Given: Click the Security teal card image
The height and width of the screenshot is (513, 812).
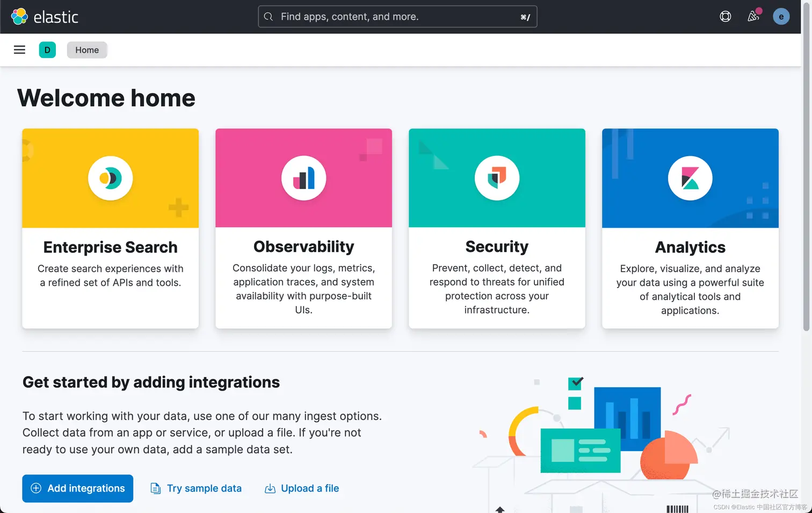Looking at the screenshot, I should point(497,178).
